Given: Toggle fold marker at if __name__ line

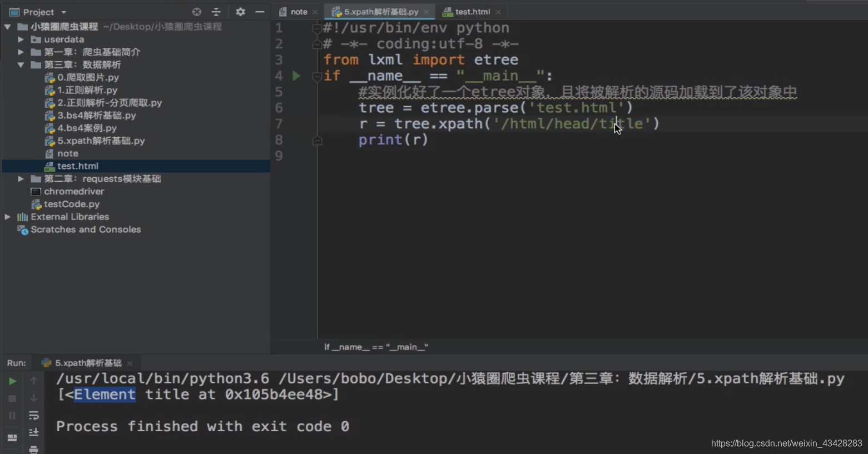Looking at the screenshot, I should [x=317, y=76].
